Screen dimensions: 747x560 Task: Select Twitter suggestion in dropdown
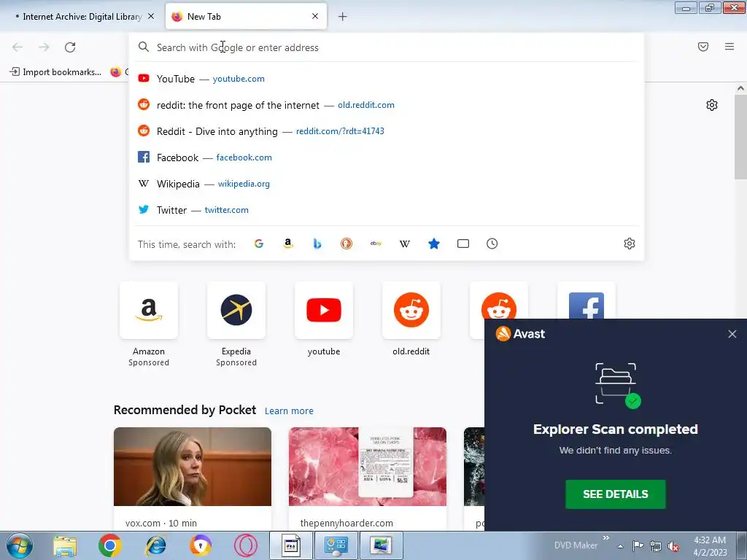coord(387,209)
